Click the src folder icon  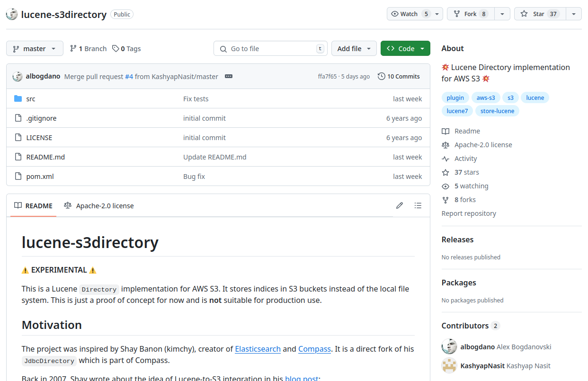[18, 98]
